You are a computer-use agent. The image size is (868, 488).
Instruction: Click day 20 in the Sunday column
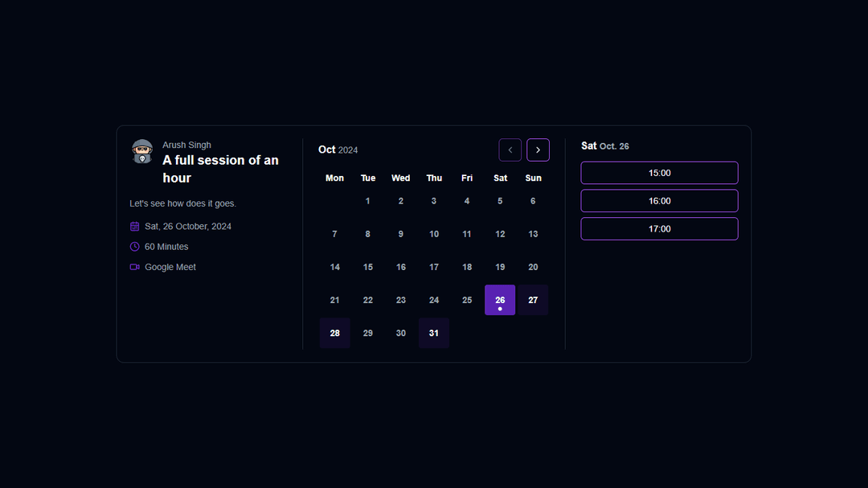point(533,267)
